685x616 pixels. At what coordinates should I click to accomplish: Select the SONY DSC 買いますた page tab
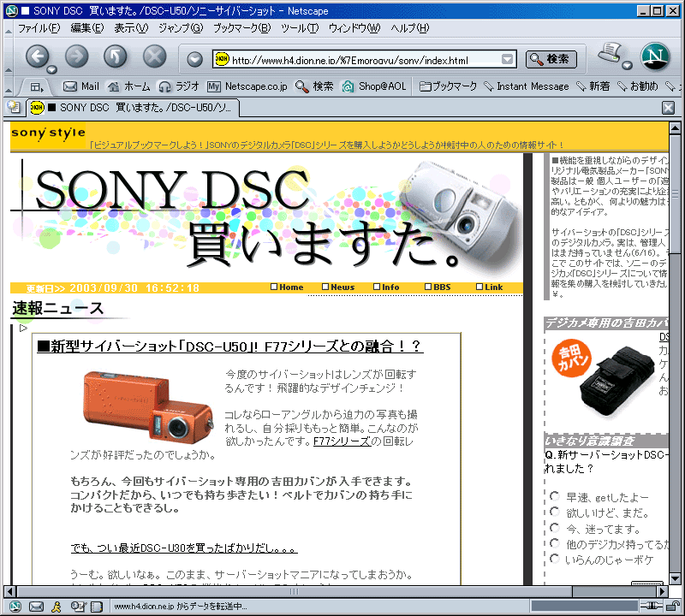pos(133,108)
